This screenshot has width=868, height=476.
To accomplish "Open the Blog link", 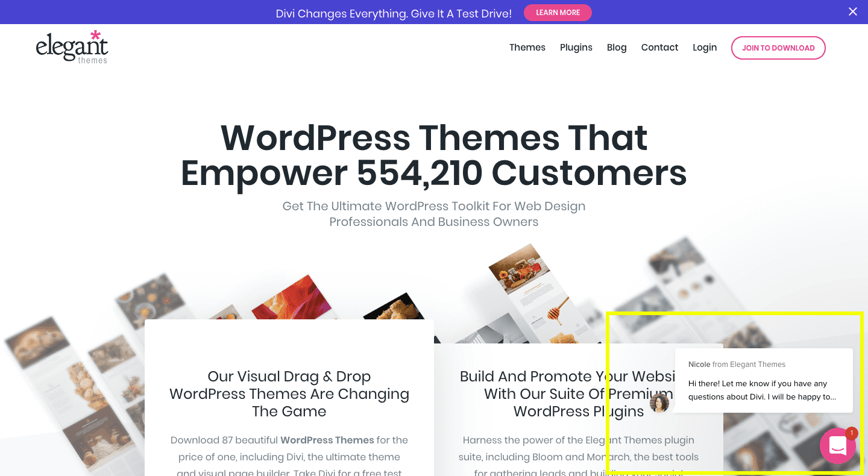I will click(617, 48).
